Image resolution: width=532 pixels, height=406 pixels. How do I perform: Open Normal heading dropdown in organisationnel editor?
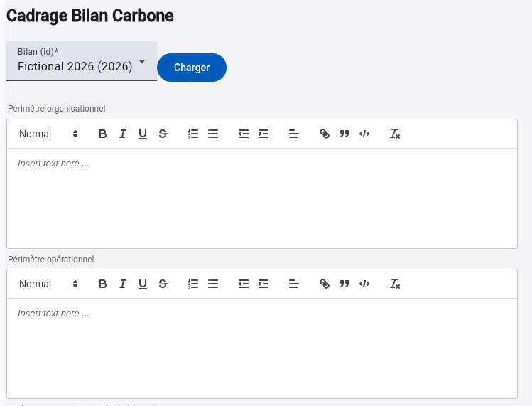48,134
